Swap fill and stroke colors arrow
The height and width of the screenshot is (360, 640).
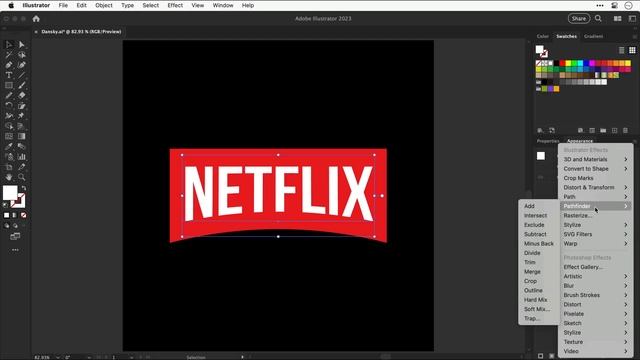coord(24,189)
